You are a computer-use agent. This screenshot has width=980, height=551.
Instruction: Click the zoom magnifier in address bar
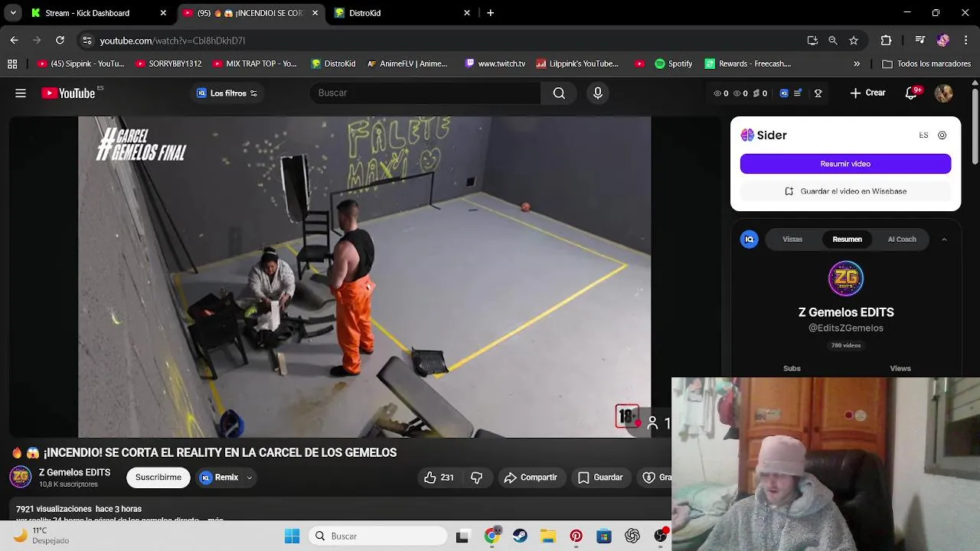point(833,41)
